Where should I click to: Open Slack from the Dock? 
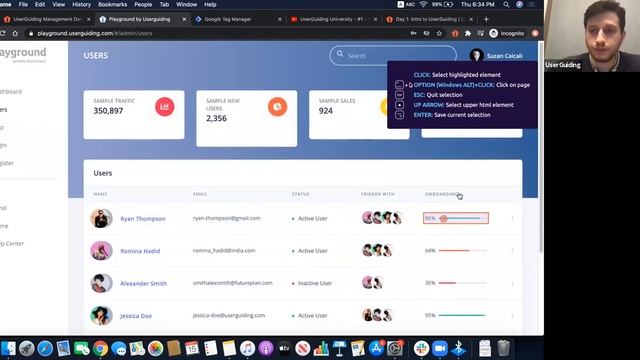tap(421, 349)
